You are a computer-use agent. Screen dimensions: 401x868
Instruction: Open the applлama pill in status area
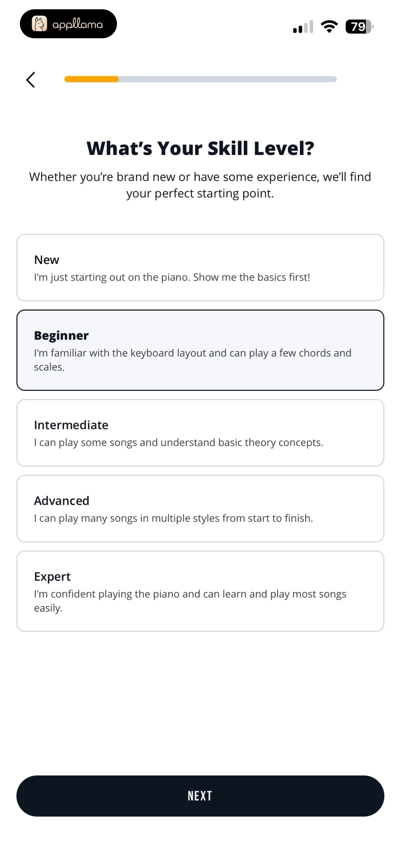[68, 24]
